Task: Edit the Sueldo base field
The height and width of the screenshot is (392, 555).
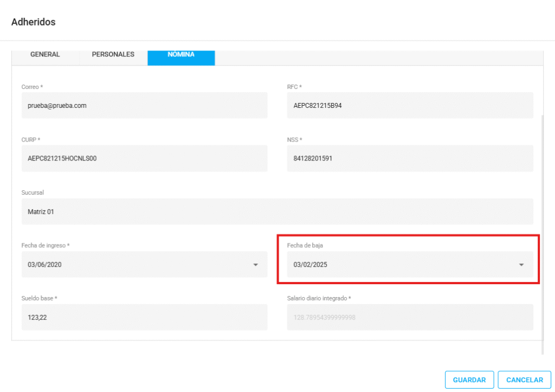Action: [144, 317]
